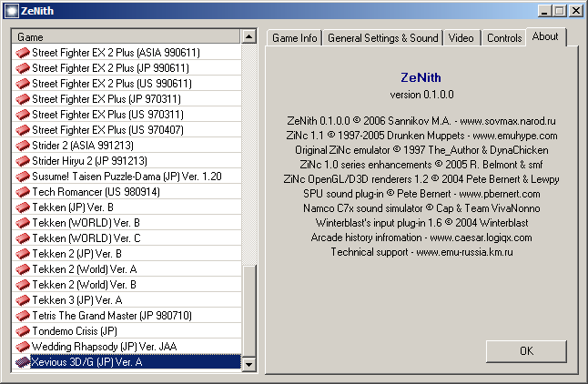This screenshot has width=588, height=384.
Task: Click chip icon for Street Fighter EX Plus (JP 970311)
Action: coord(23,99)
